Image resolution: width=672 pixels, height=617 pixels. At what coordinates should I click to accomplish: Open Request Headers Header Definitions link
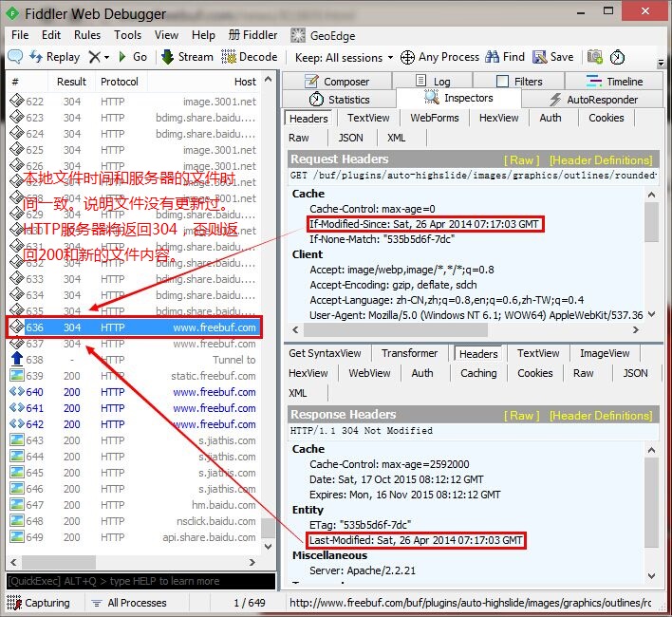pyautogui.click(x=601, y=160)
